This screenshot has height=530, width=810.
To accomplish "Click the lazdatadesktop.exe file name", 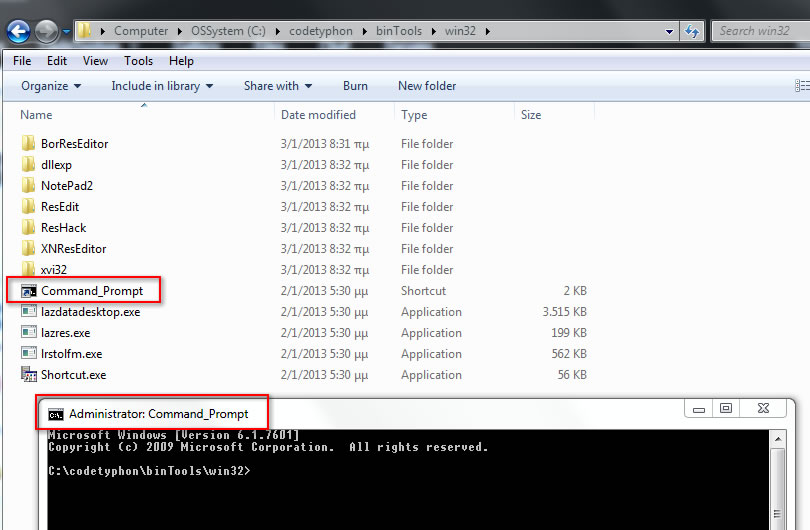I will click(90, 312).
